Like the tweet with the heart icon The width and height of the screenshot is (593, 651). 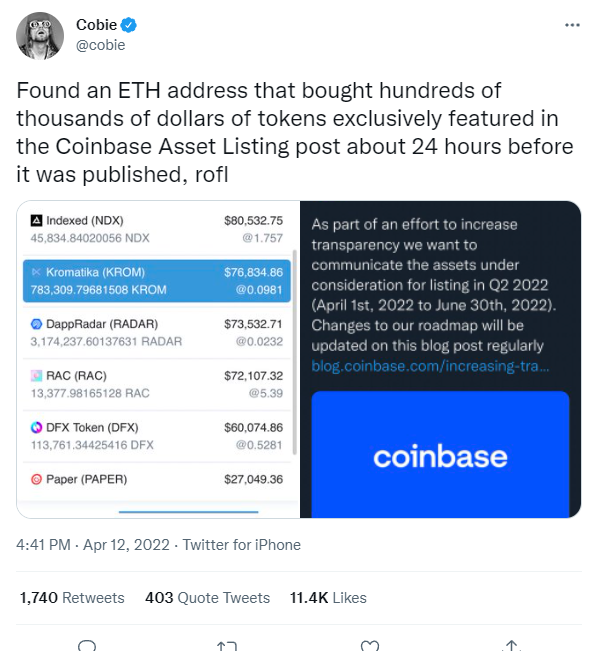click(x=370, y=646)
